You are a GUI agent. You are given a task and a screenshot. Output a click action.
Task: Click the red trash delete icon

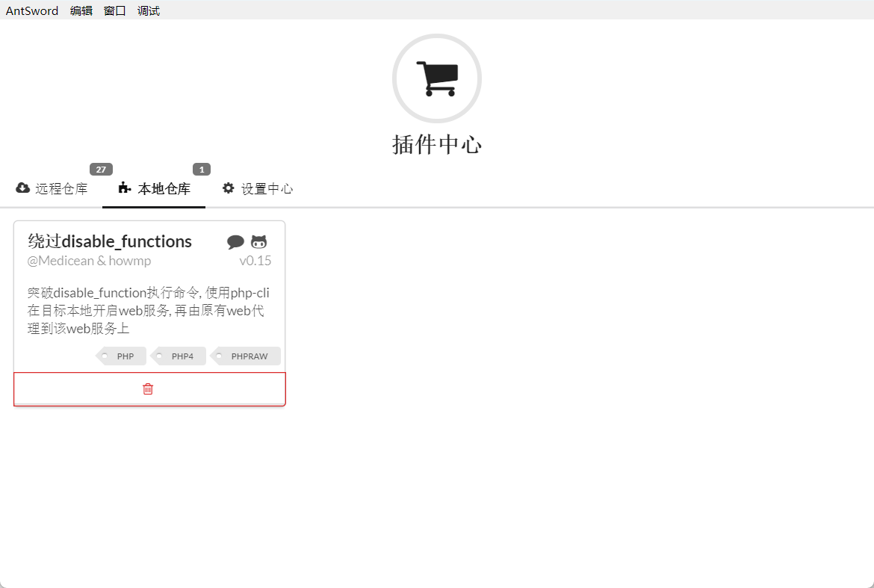tap(148, 389)
